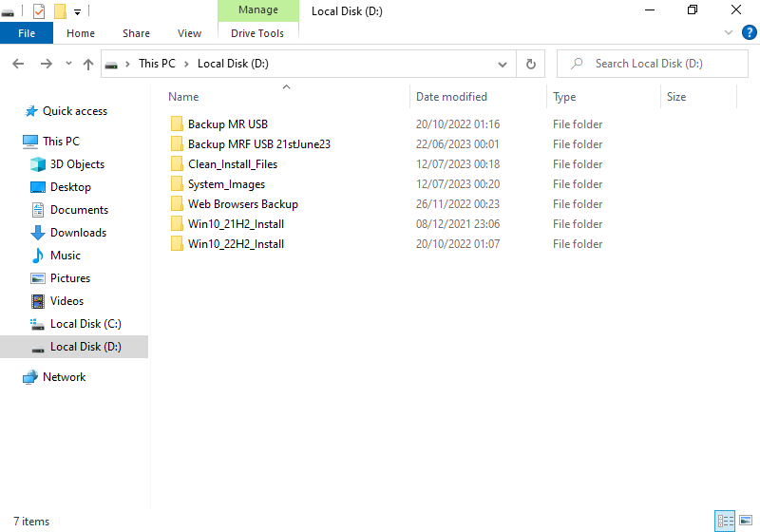
Task: Expand the ribbon with chevron arrow
Action: [x=728, y=32]
